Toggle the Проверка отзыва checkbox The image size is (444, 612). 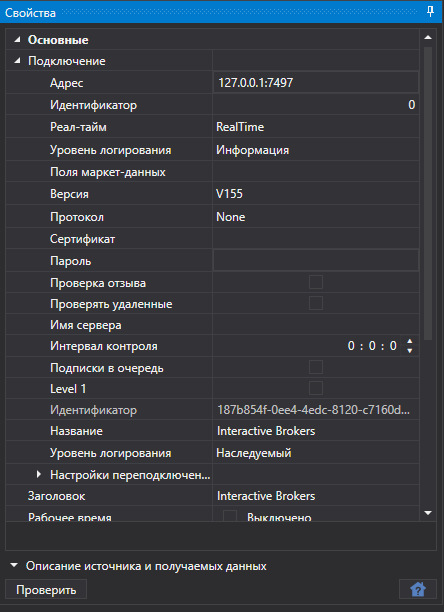[316, 282]
